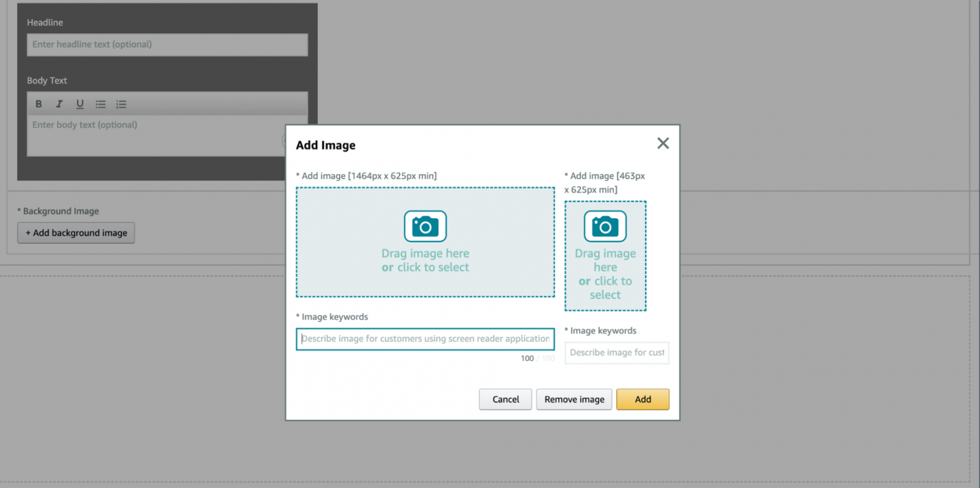This screenshot has width=980, height=488.
Task: Click 'or click to select' in wide drop zone
Action: 426,267
